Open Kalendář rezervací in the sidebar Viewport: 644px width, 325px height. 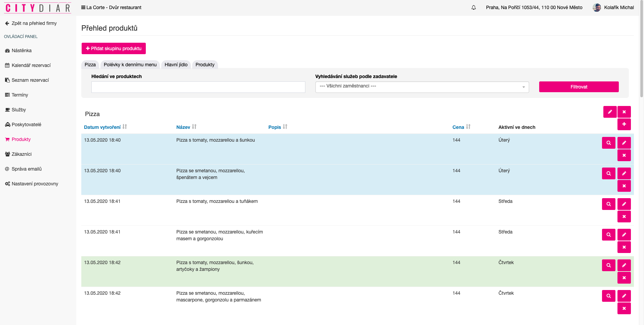point(31,65)
